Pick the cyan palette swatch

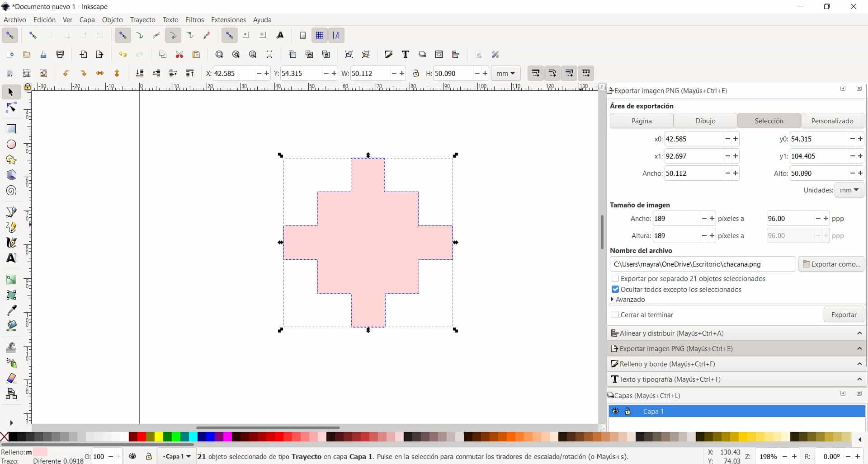pyautogui.click(x=193, y=436)
